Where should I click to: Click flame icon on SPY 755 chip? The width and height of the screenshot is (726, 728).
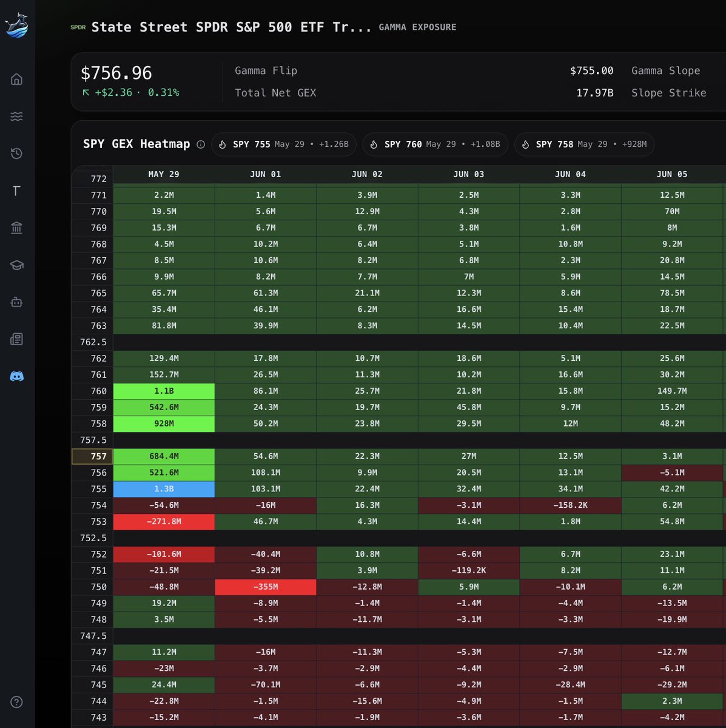223,144
